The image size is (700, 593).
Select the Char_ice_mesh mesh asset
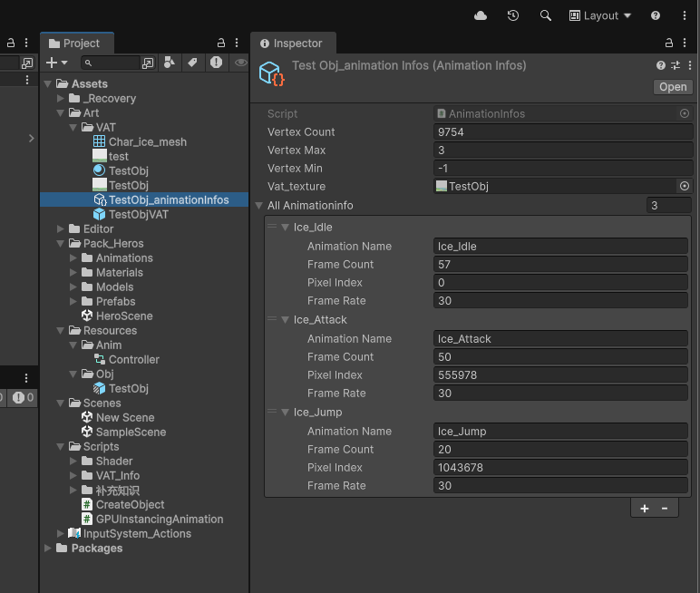(147, 142)
